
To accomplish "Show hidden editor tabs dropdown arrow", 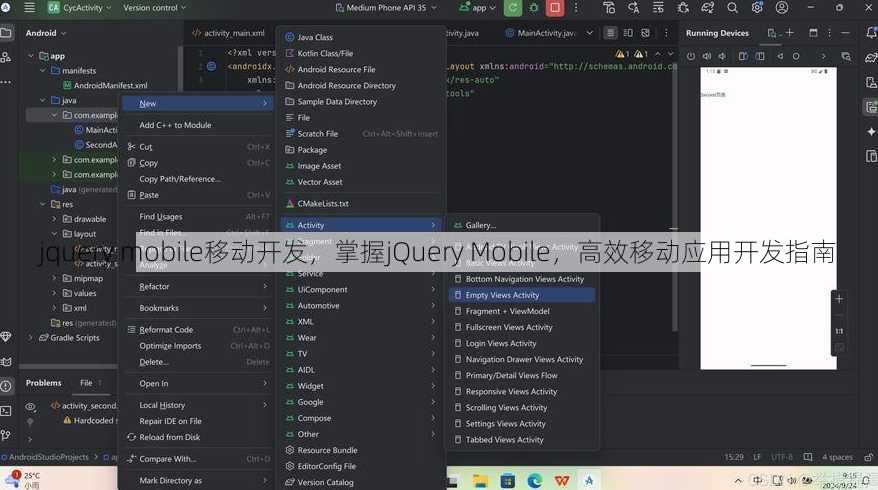I will pyautogui.click(x=589, y=33).
